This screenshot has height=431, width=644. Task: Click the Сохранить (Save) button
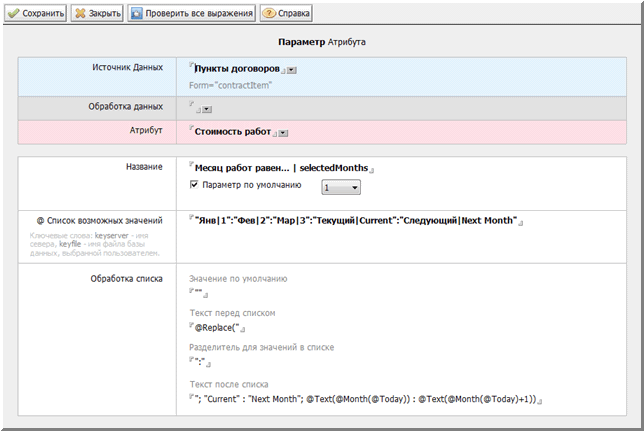36,13
